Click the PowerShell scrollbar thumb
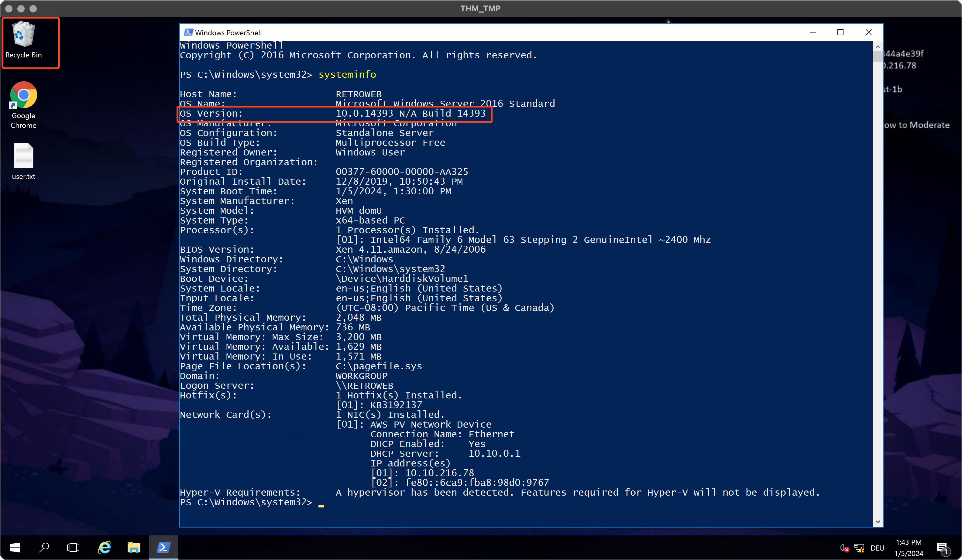962x560 pixels. (878, 56)
